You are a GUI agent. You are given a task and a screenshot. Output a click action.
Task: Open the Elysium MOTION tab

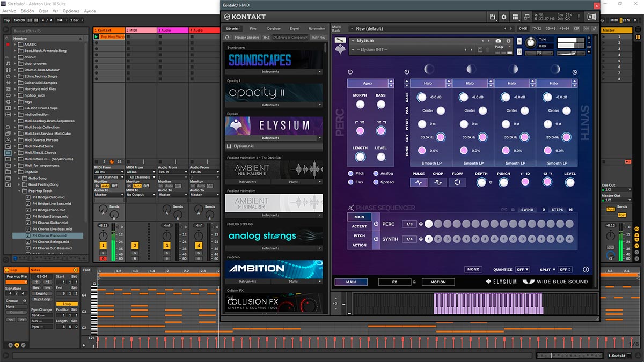[x=438, y=282]
